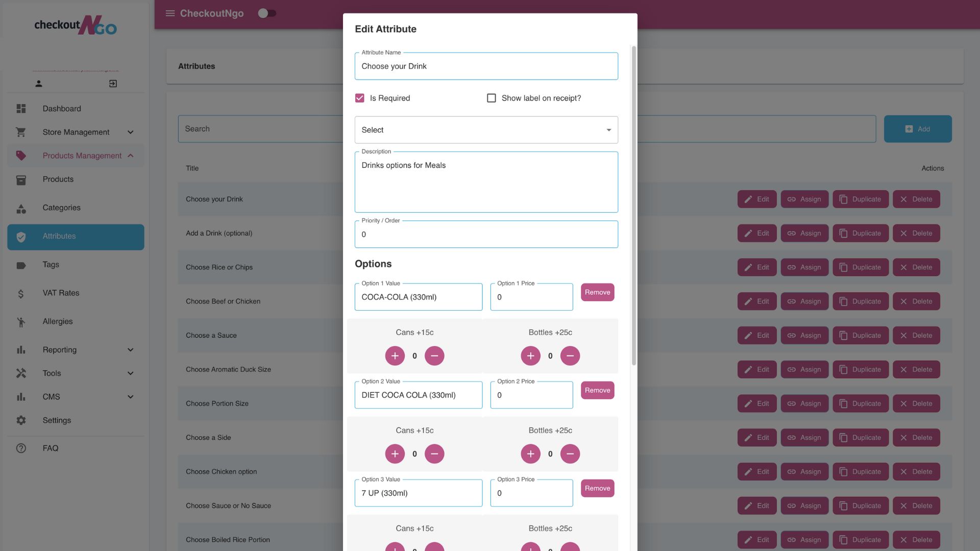Decrease Cans count for DIET COCA COLA
Screen dimensions: 980x551
(x=434, y=454)
